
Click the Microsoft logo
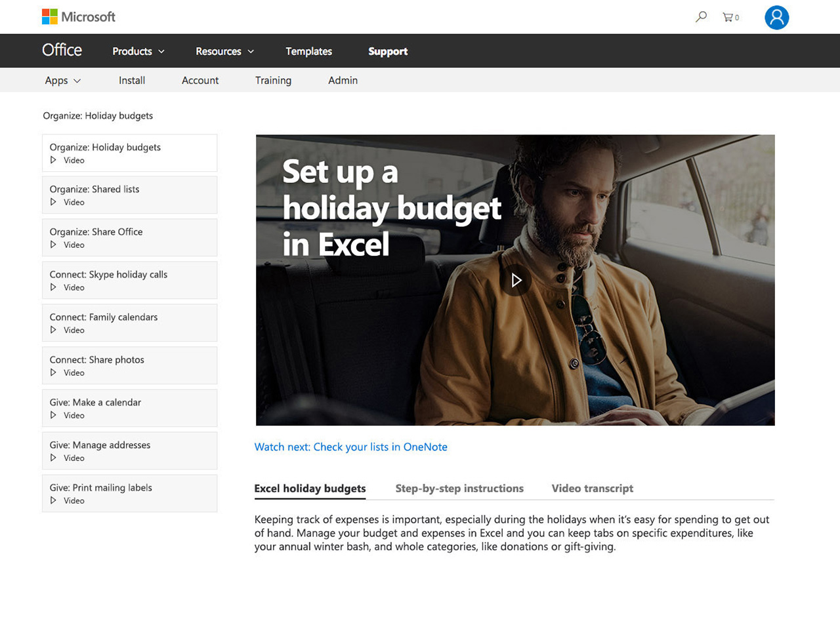point(79,16)
